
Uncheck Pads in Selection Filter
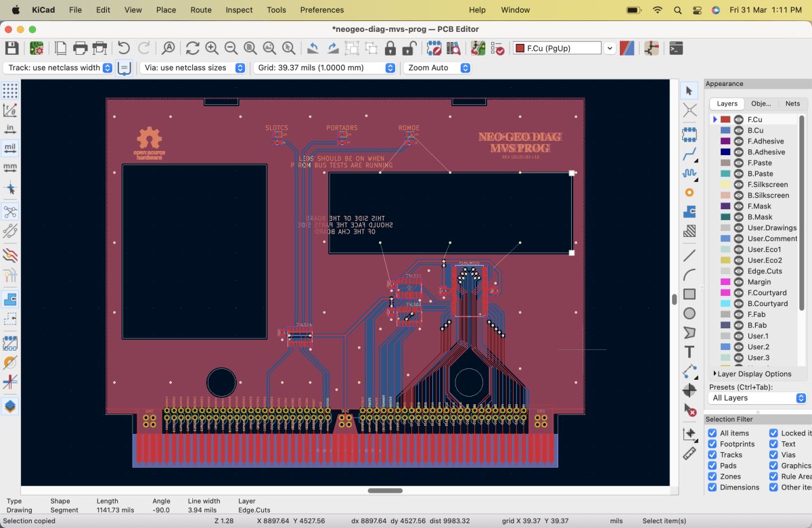pos(712,466)
